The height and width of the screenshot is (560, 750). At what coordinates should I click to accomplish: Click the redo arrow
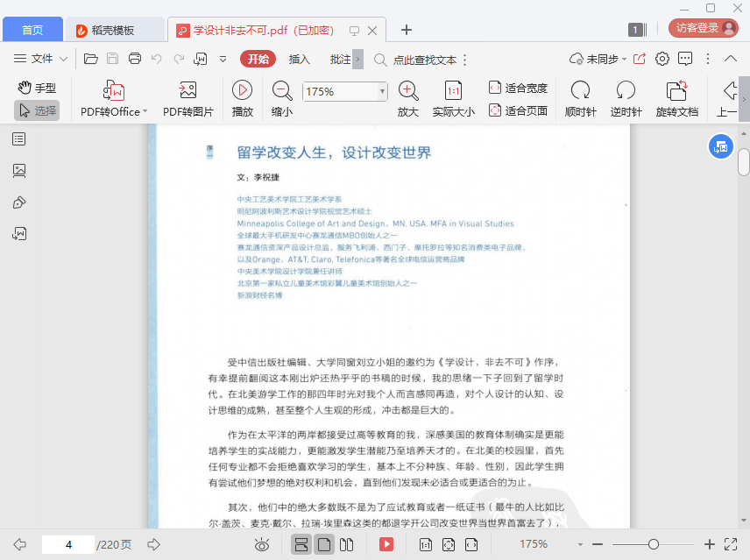[x=179, y=59]
